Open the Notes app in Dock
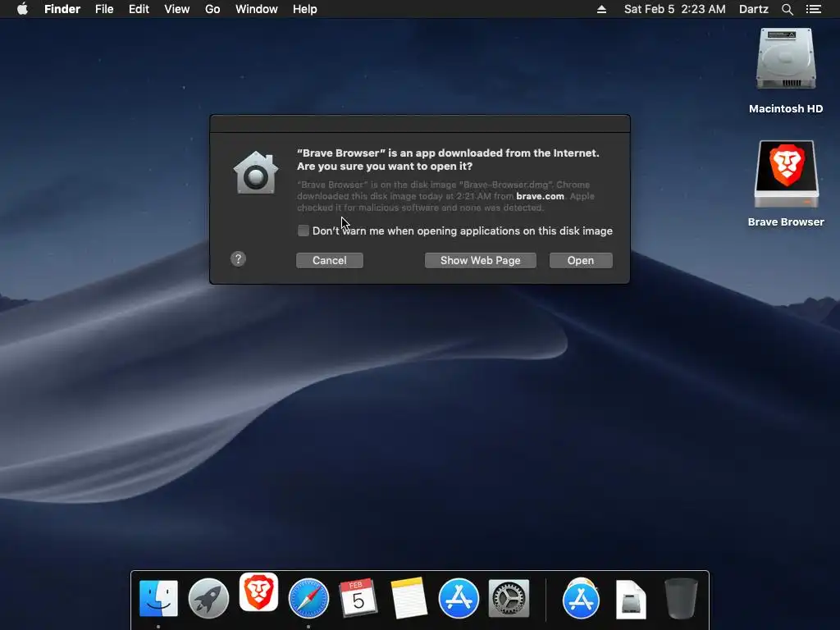 409,598
